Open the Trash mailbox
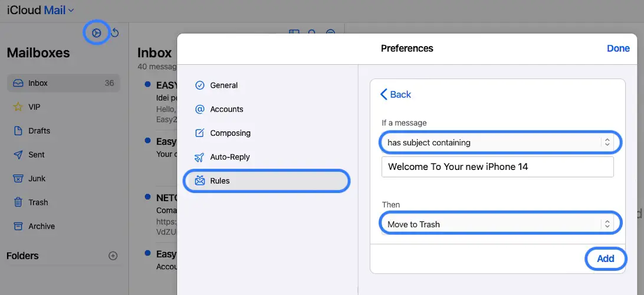Image resolution: width=644 pixels, height=295 pixels. click(x=38, y=202)
